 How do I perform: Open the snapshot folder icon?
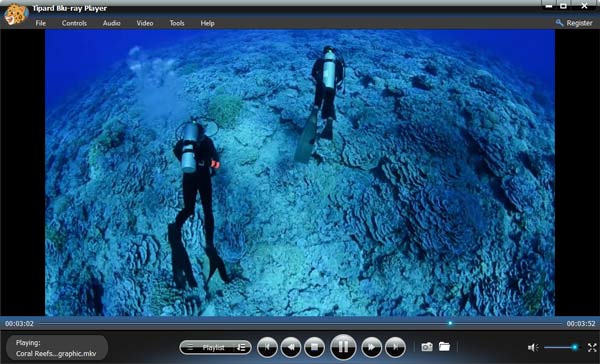point(444,346)
